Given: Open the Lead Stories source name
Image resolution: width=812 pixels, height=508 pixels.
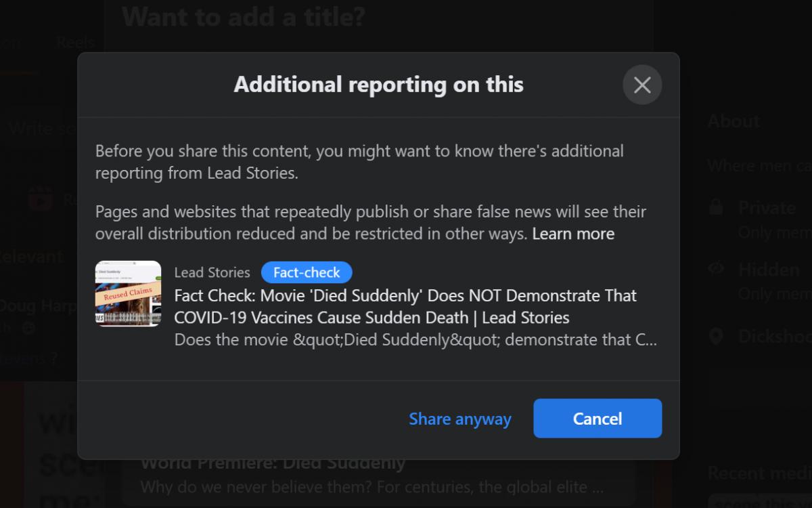Looking at the screenshot, I should point(212,272).
